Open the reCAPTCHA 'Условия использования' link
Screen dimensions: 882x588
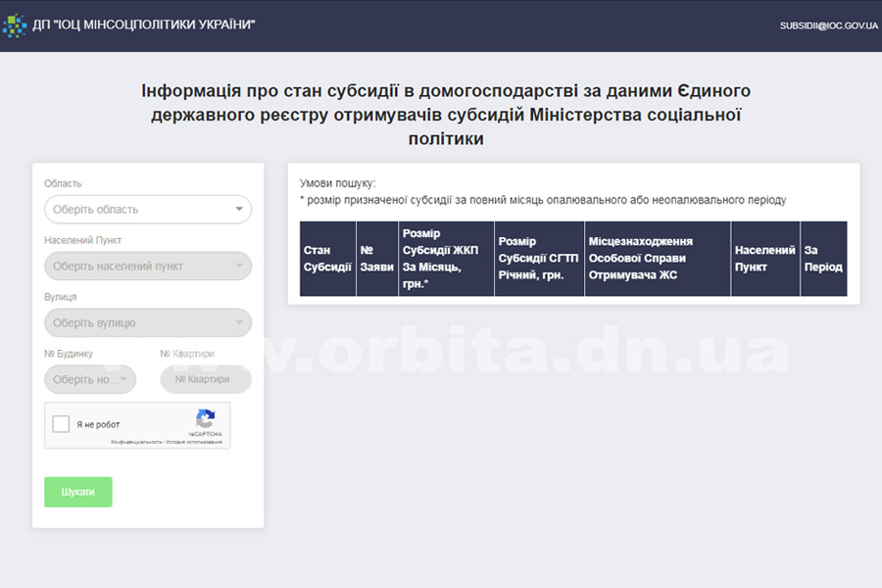(x=194, y=442)
